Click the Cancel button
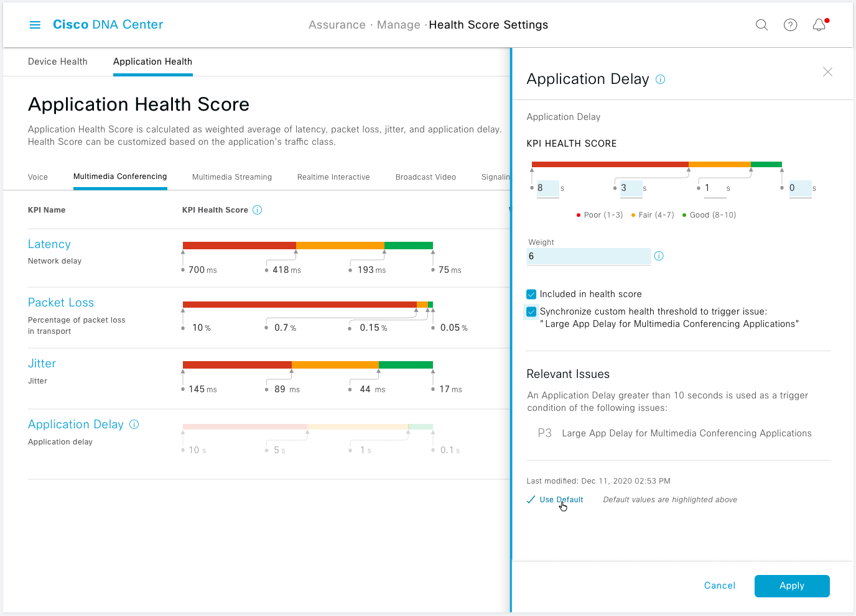856x616 pixels. 719,586
